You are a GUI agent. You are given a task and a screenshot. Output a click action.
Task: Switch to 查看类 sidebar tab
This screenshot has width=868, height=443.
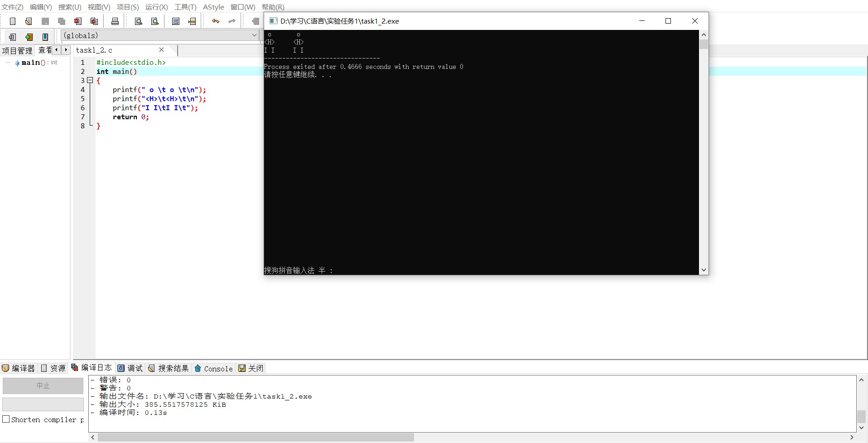44,50
